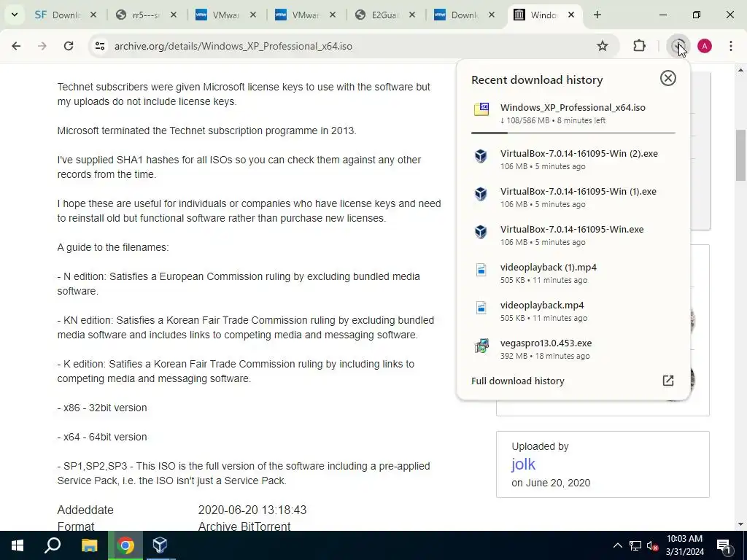Click the Addeddate value 2020-06-20 13:18:43

pos(252,510)
